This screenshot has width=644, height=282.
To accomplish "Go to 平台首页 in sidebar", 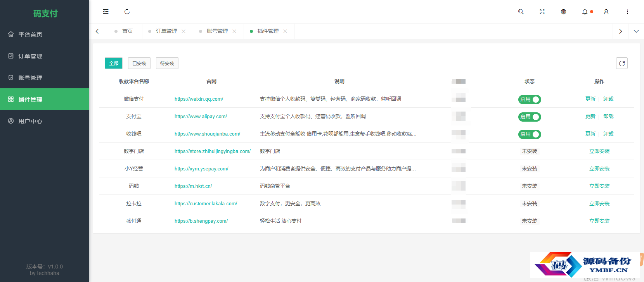I will (45, 34).
